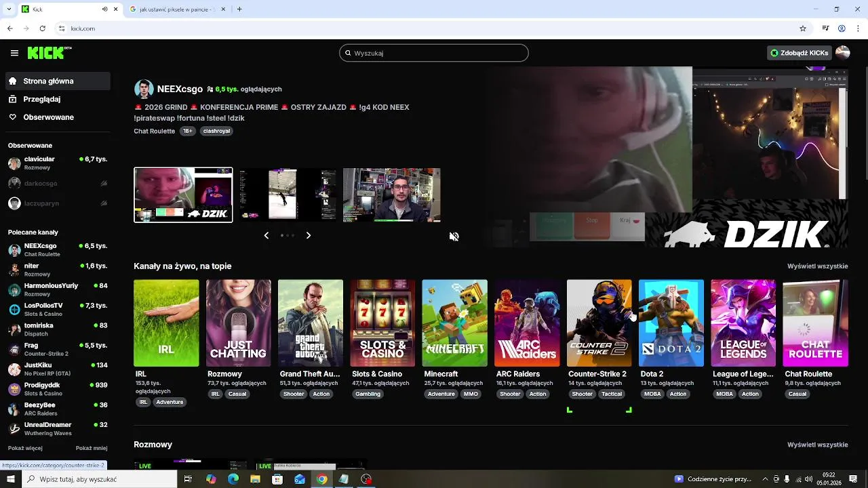Open Chrome media control icon
This screenshot has width=868, height=488.
pyautogui.click(x=825, y=28)
